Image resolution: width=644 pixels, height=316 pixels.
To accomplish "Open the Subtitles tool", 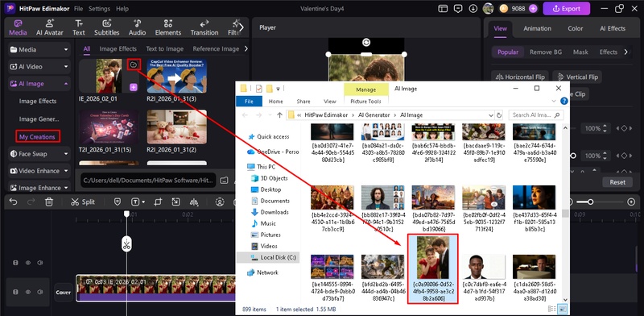I will pos(107,27).
